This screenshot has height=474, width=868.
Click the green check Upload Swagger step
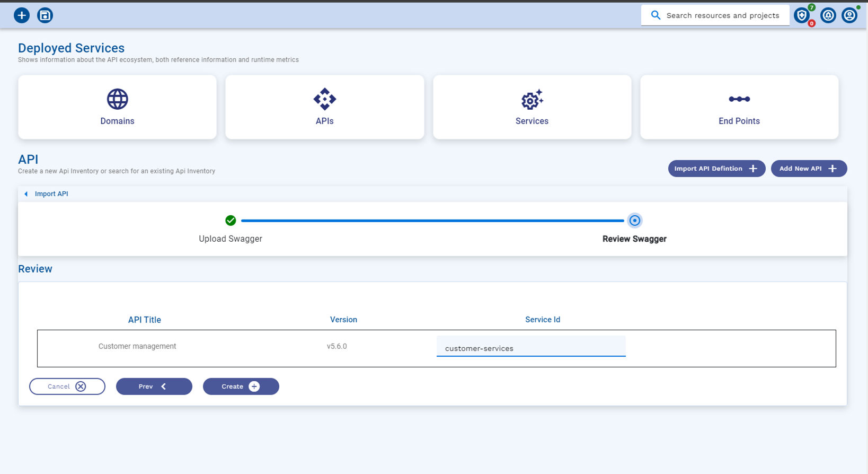coord(231,221)
